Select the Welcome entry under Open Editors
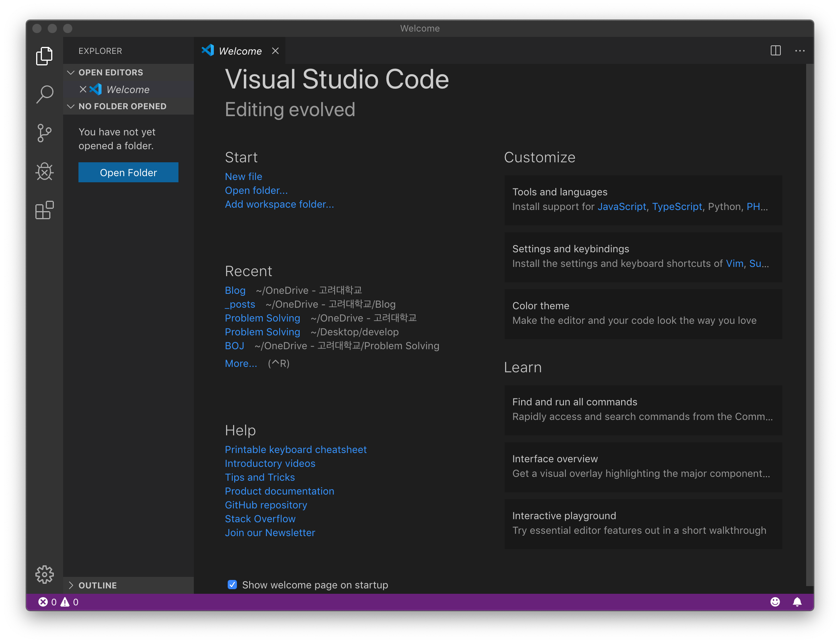This screenshot has height=643, width=840. tap(128, 89)
